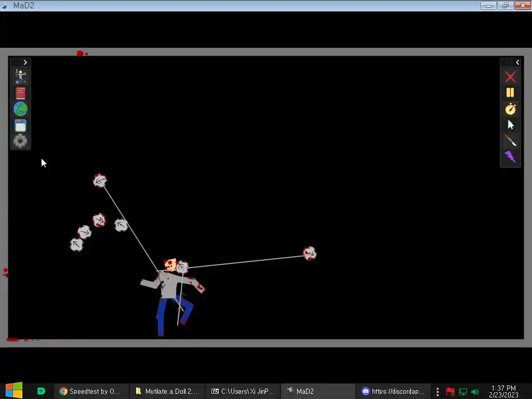532x399 pixels.
Task: Collapse the right tool panel arrow
Action: pyautogui.click(x=517, y=62)
